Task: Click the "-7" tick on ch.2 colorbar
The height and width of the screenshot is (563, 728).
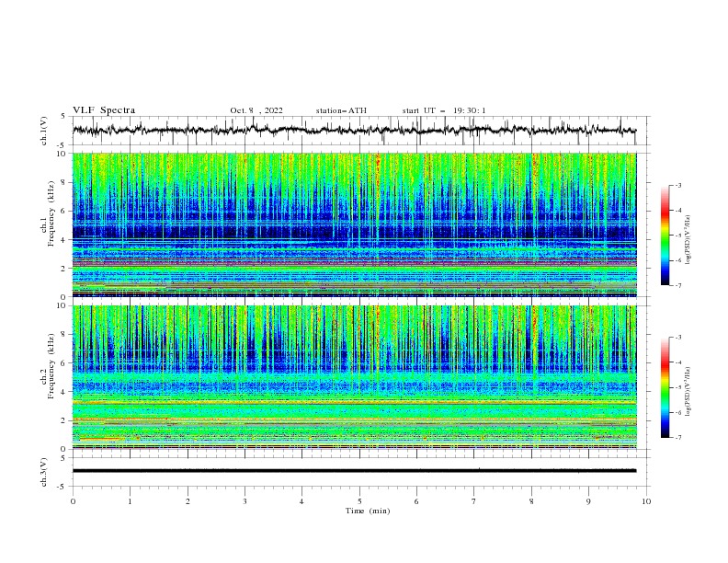Action: coord(677,437)
